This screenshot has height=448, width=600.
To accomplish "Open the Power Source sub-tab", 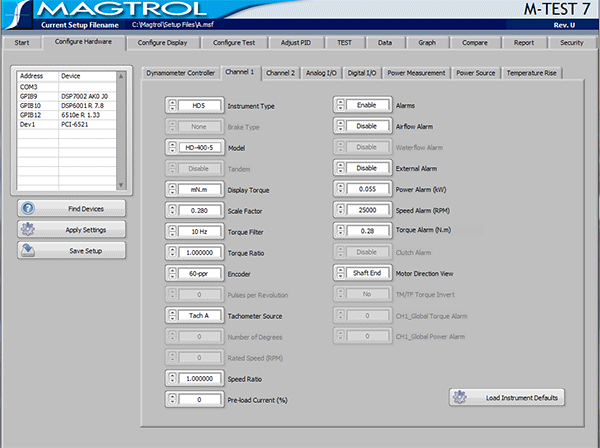I will coord(476,73).
